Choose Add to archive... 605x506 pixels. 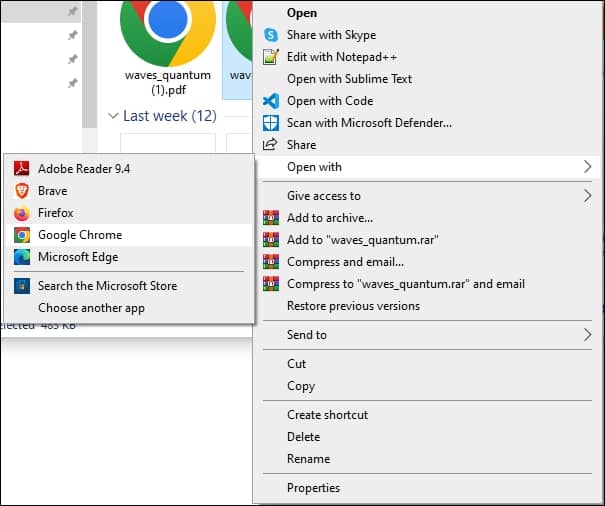point(427,218)
